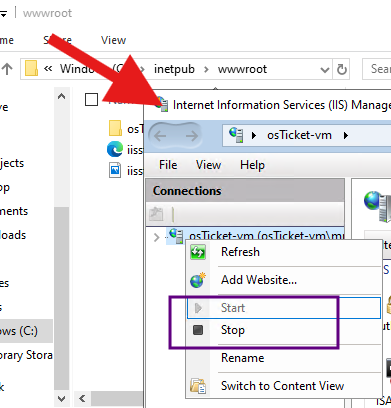Click the IIS Manager title bar icon
This screenshot has height=408, width=391.
pos(162,104)
